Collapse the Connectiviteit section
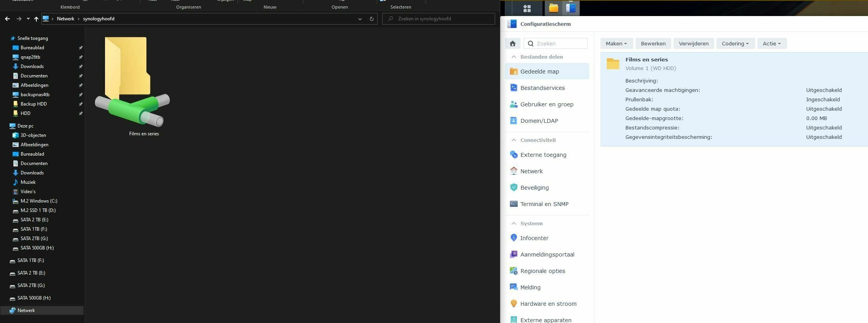 click(x=514, y=140)
